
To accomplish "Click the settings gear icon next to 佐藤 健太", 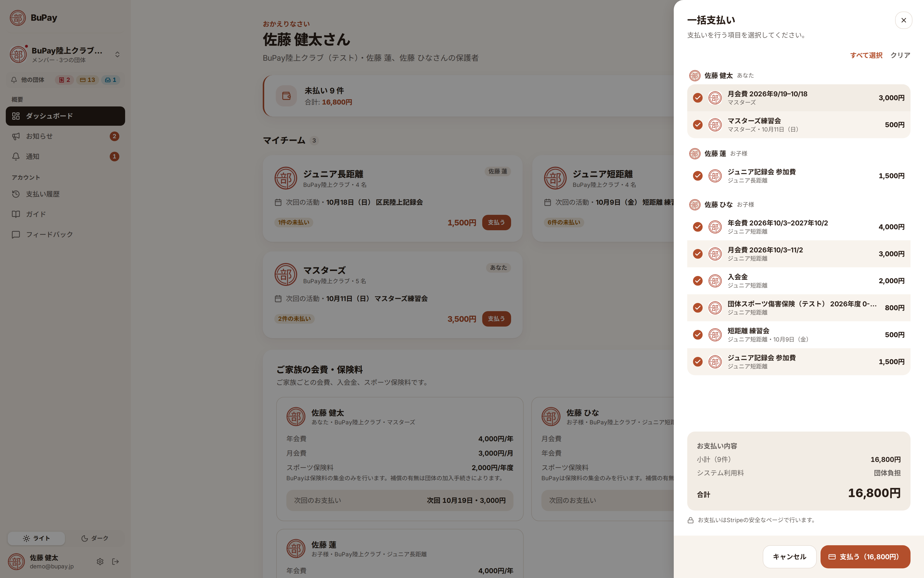I will (x=100, y=562).
